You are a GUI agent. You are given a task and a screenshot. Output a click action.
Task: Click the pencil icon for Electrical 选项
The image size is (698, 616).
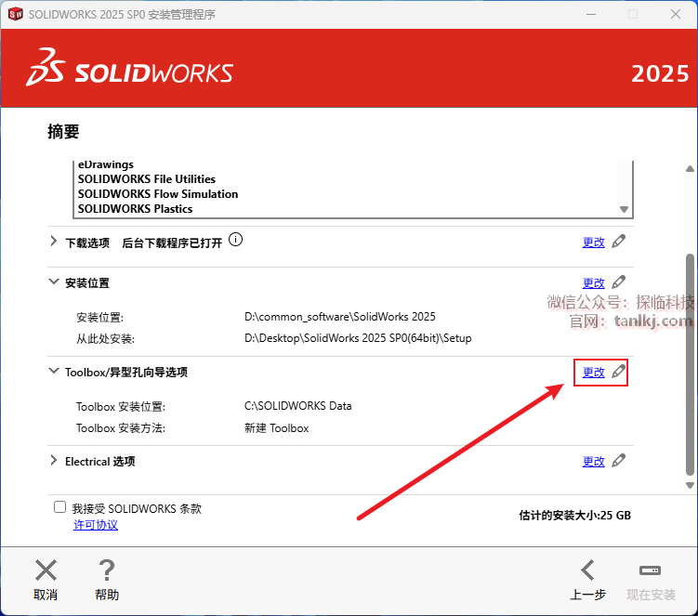click(x=618, y=461)
